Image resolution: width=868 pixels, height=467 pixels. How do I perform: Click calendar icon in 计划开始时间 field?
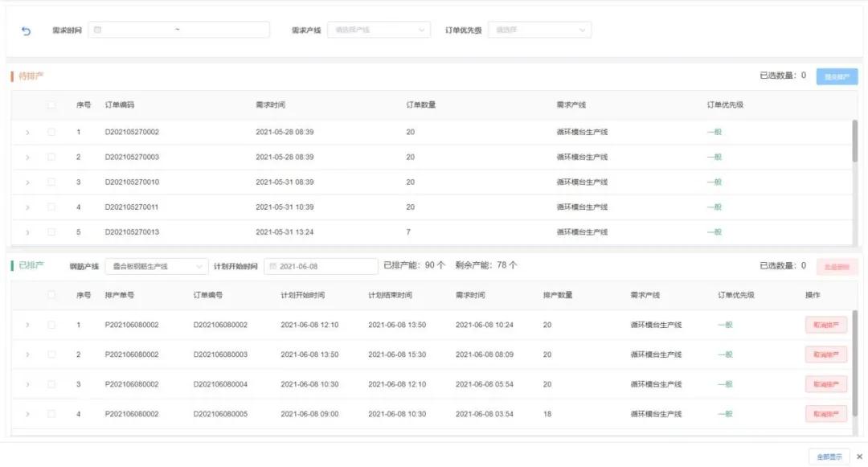tap(274, 265)
